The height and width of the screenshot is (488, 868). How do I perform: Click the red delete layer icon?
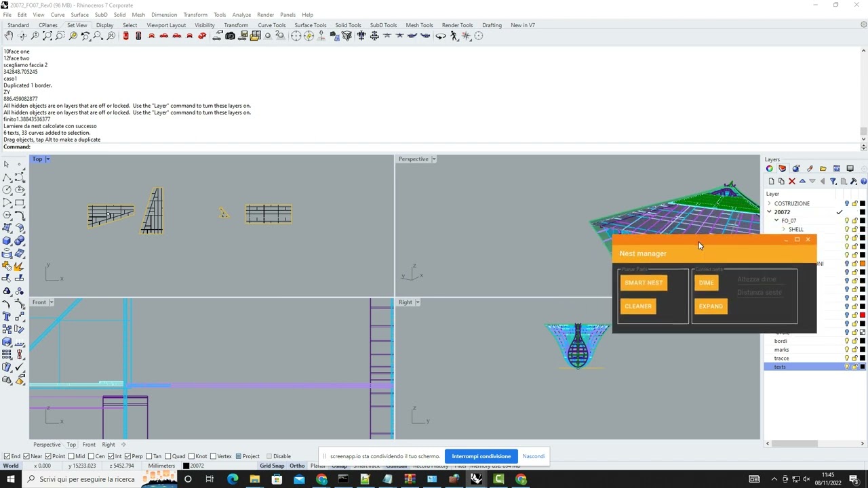coord(791,182)
